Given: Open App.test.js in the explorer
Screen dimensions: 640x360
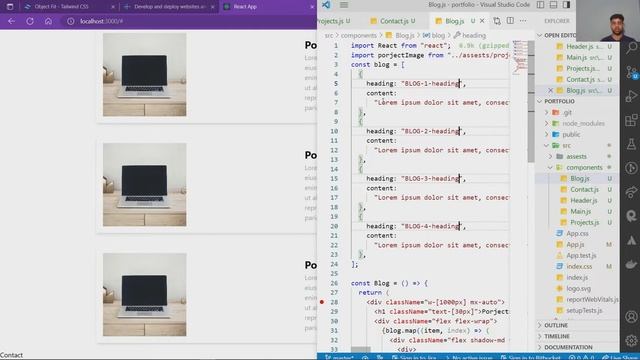Looking at the screenshot, I should (x=581, y=256).
